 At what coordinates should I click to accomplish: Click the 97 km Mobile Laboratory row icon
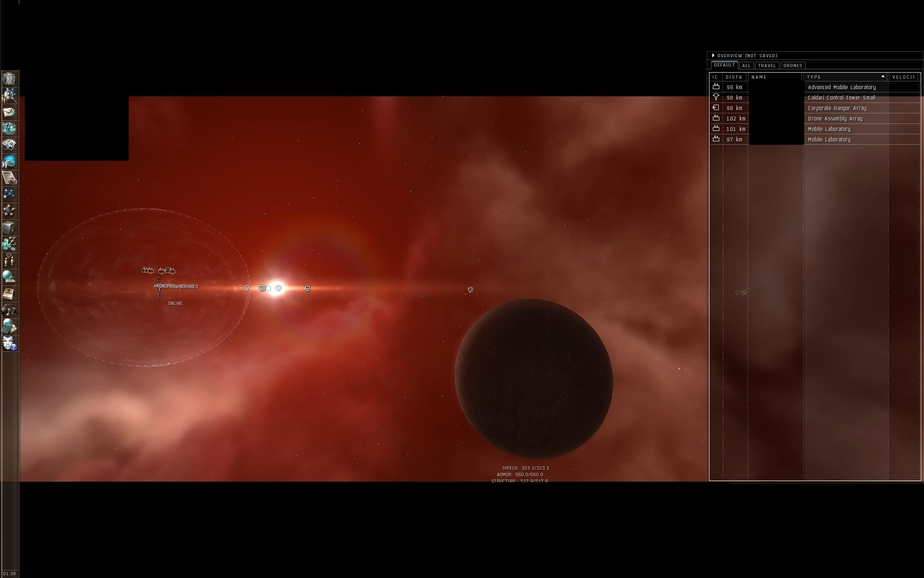pyautogui.click(x=716, y=139)
